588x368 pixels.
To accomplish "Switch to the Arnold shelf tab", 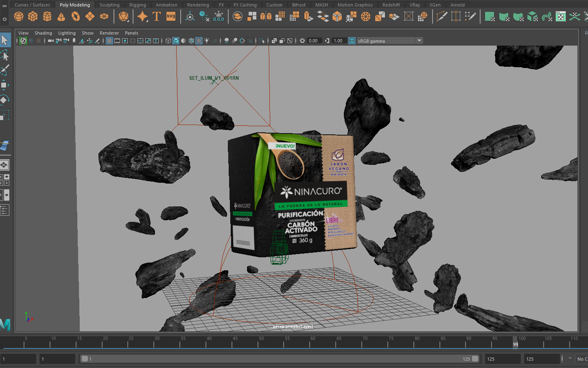I will click(457, 5).
